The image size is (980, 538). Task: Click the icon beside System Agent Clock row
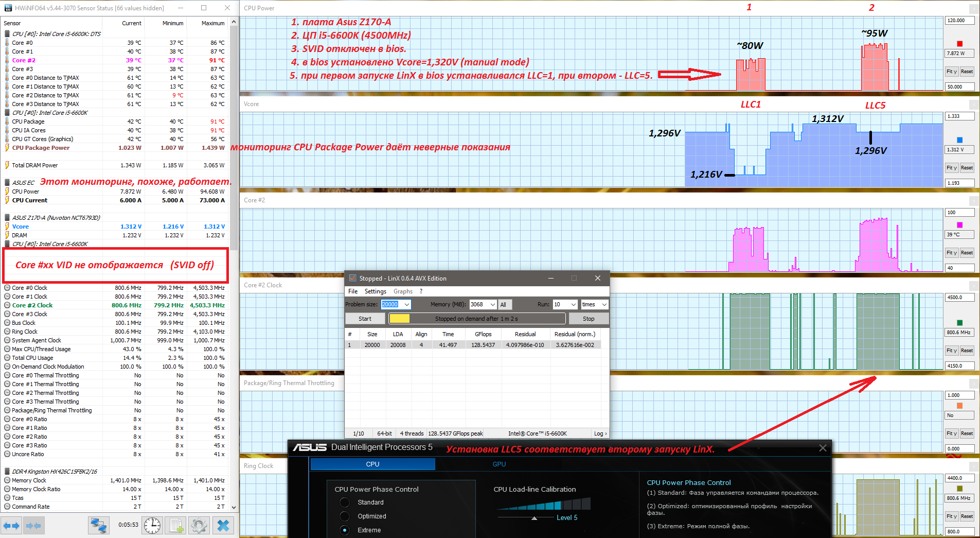click(x=7, y=340)
